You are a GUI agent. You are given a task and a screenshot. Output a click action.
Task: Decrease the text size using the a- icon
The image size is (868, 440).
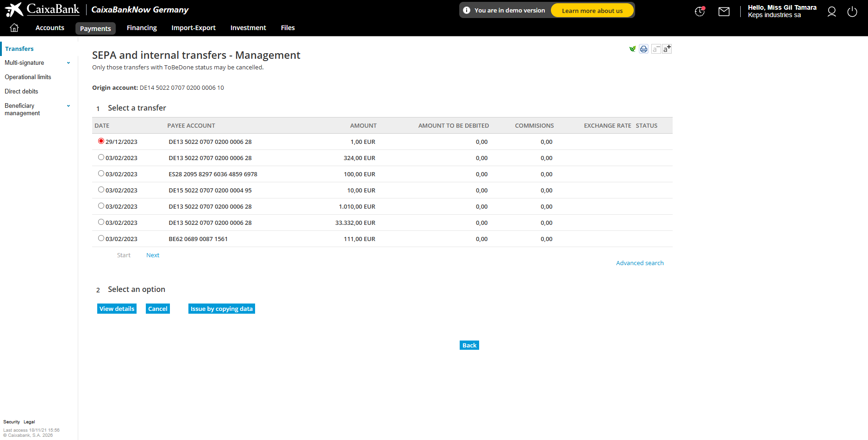tap(656, 49)
